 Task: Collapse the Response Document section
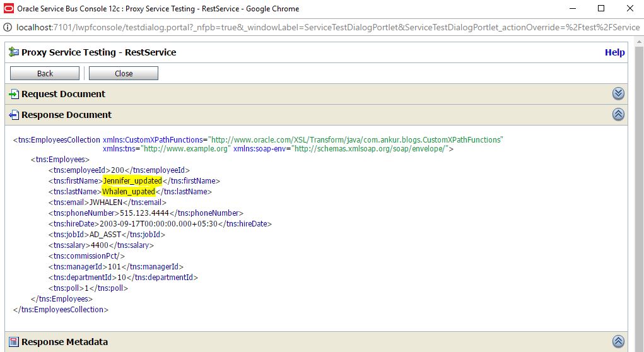pyautogui.click(x=618, y=114)
